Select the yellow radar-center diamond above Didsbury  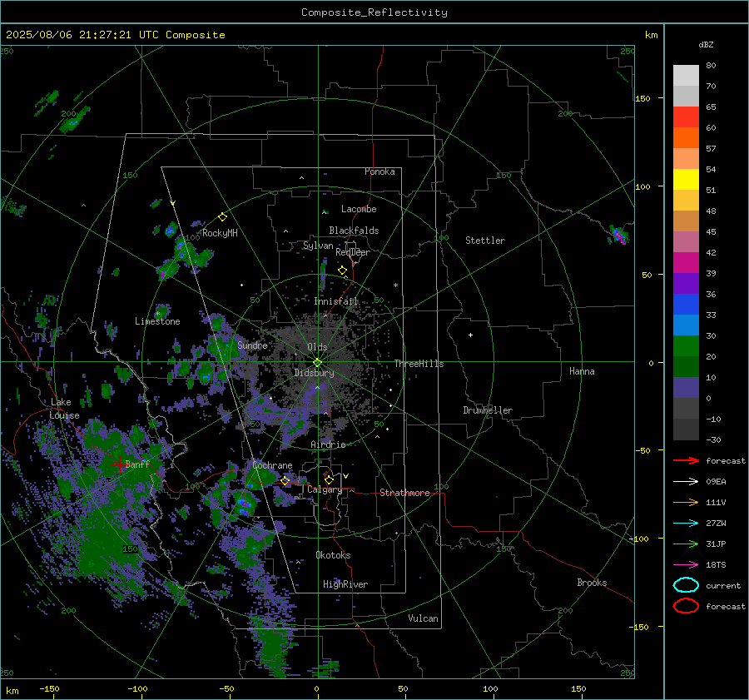pyautogui.click(x=317, y=362)
